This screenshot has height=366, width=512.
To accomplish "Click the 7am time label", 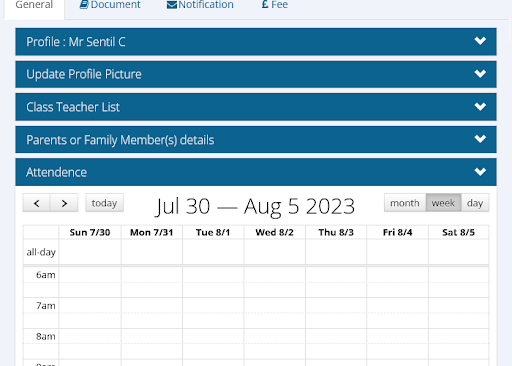I will (x=46, y=306).
